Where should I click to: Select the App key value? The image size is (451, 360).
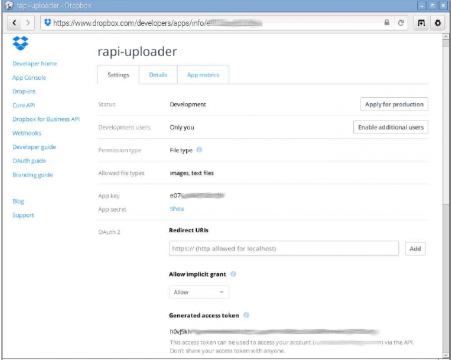[x=197, y=195]
